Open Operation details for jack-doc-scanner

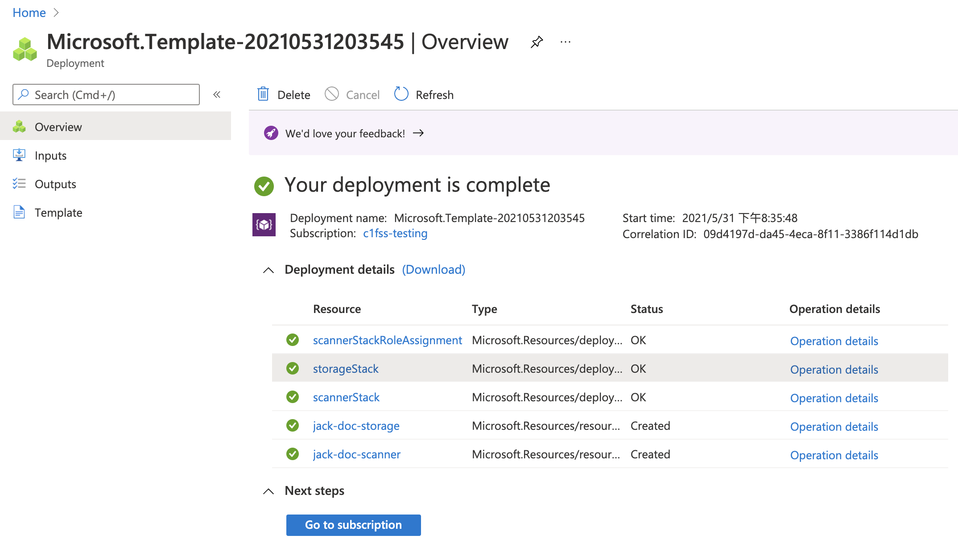[834, 455]
